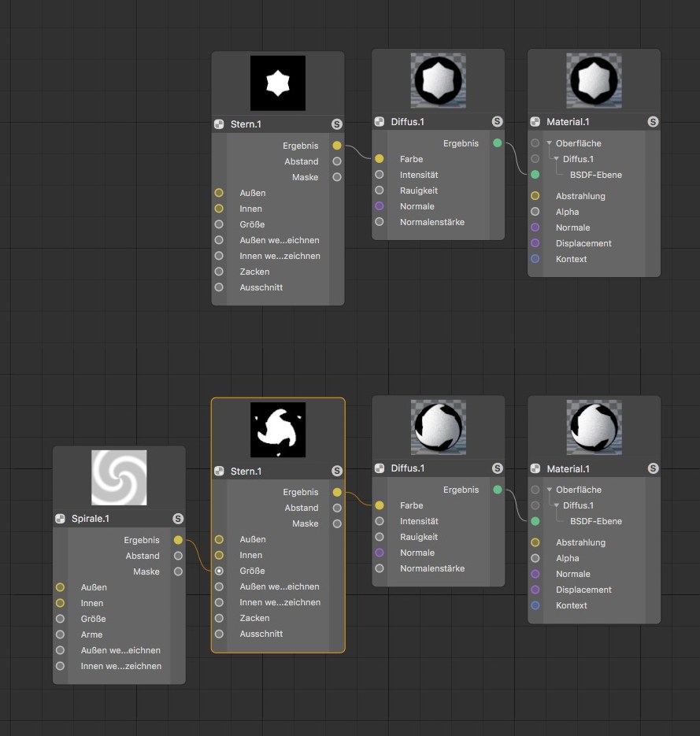Viewport: 700px width, 736px height.
Task: Click the checkerboard icon on the upper Diffus.1 node
Action: point(380,121)
